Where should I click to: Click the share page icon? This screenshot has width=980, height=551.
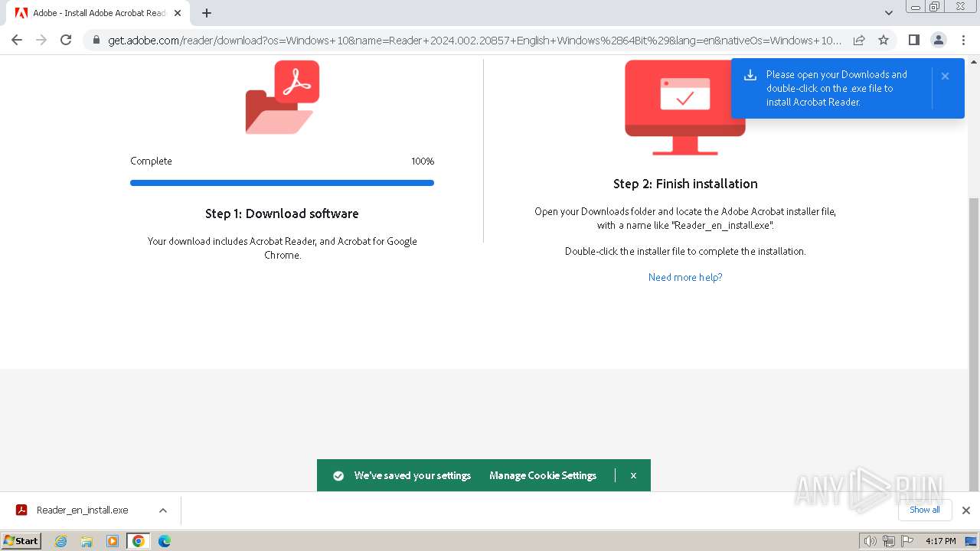tap(859, 40)
